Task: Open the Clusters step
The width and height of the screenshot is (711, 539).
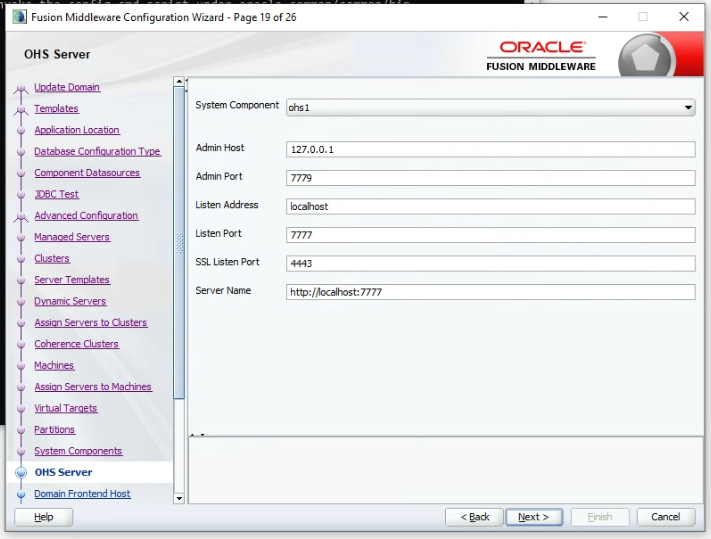Action: [52, 258]
